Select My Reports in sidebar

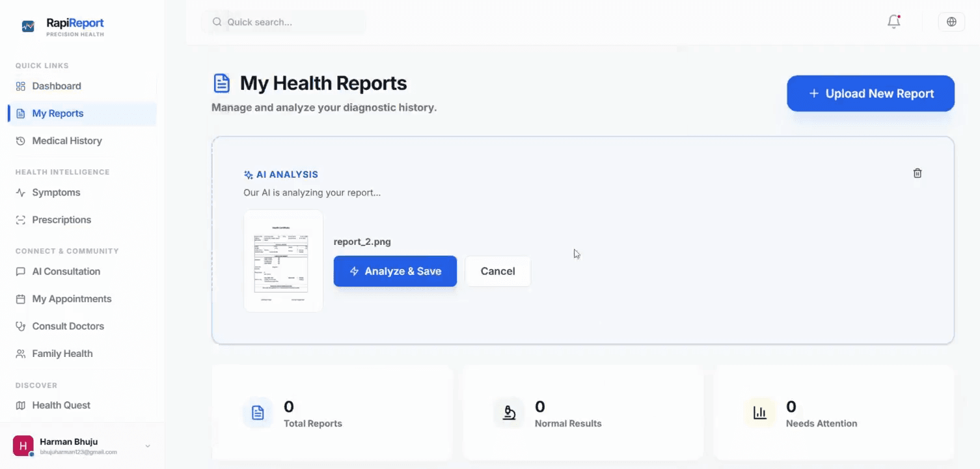pos(82,113)
